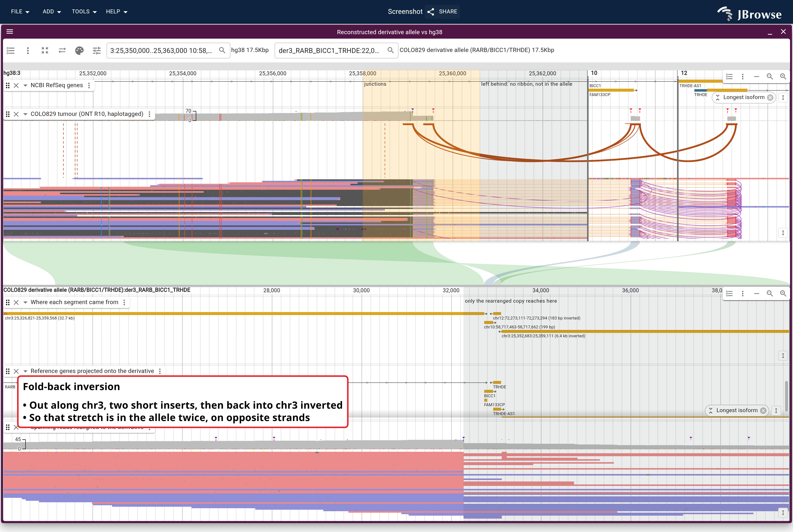Open track selector in the main toolbar
This screenshot has width=793, height=532.
(x=10, y=51)
